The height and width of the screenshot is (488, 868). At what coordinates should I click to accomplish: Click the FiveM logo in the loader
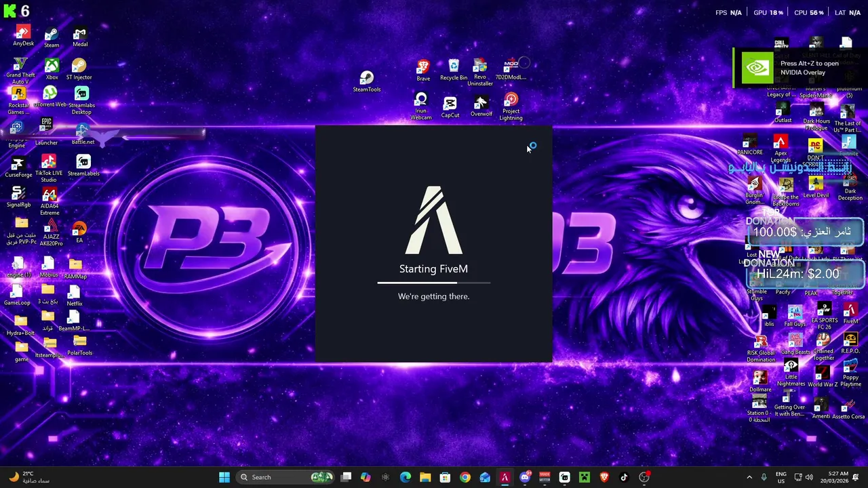click(434, 220)
